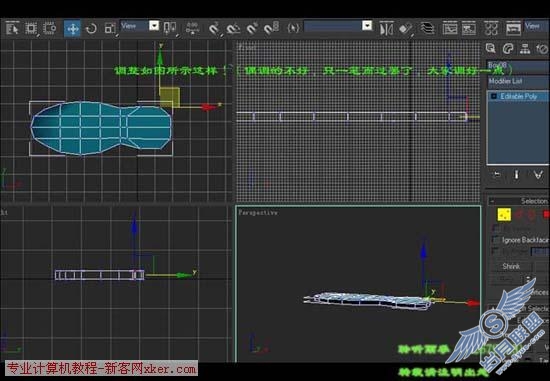
Task: Tick the By Vertex checkbox
Action: pos(496,228)
